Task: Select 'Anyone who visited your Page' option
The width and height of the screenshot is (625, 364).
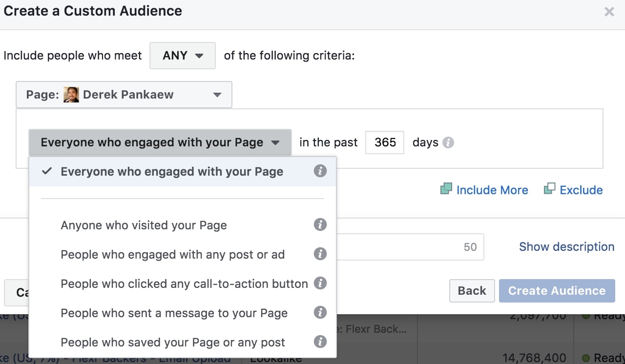Action: tap(144, 225)
